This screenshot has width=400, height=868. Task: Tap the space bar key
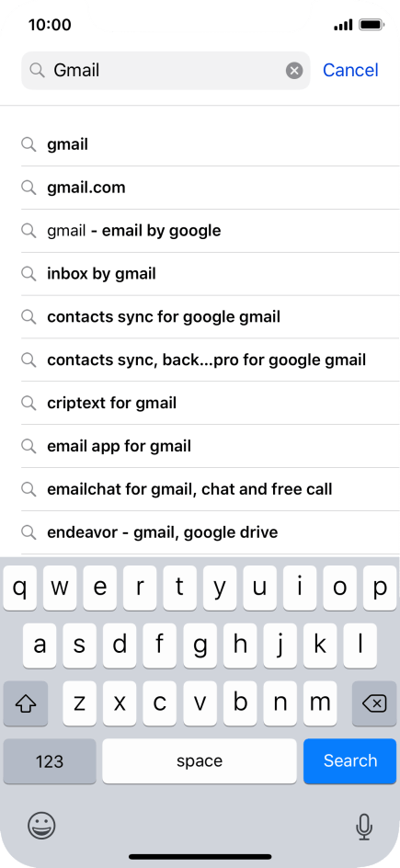200,760
